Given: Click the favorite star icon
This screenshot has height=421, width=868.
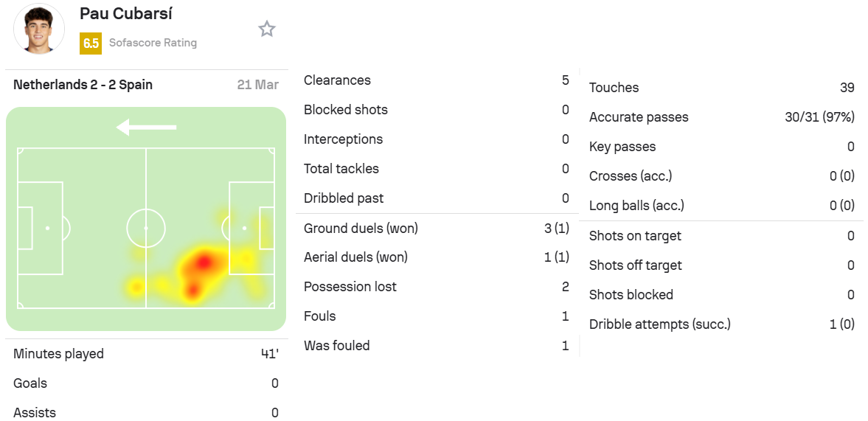Looking at the screenshot, I should pyautogui.click(x=267, y=29).
